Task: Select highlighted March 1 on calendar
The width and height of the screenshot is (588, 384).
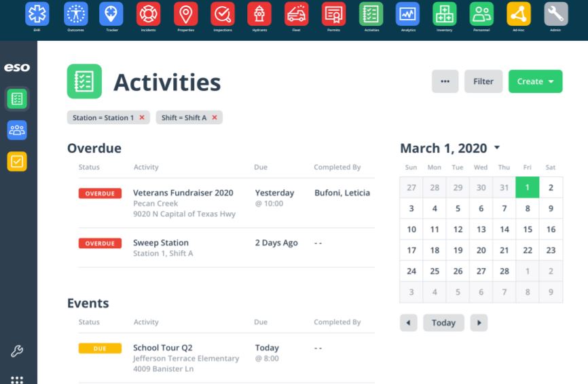Action: (x=528, y=187)
